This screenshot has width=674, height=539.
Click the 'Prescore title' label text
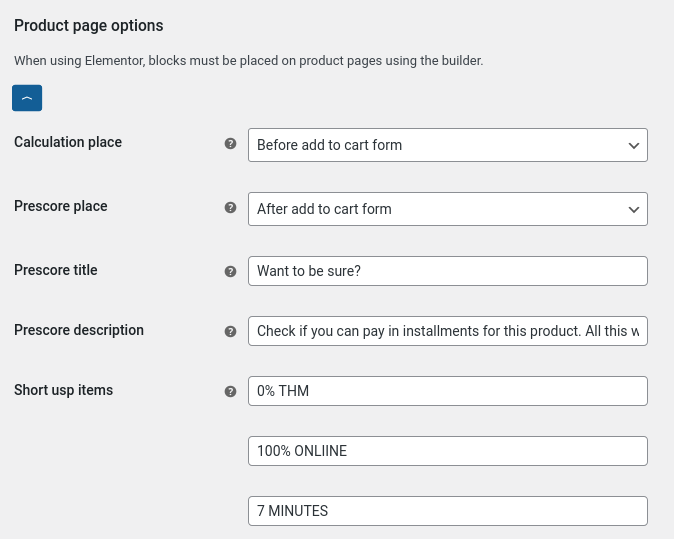[x=56, y=270]
